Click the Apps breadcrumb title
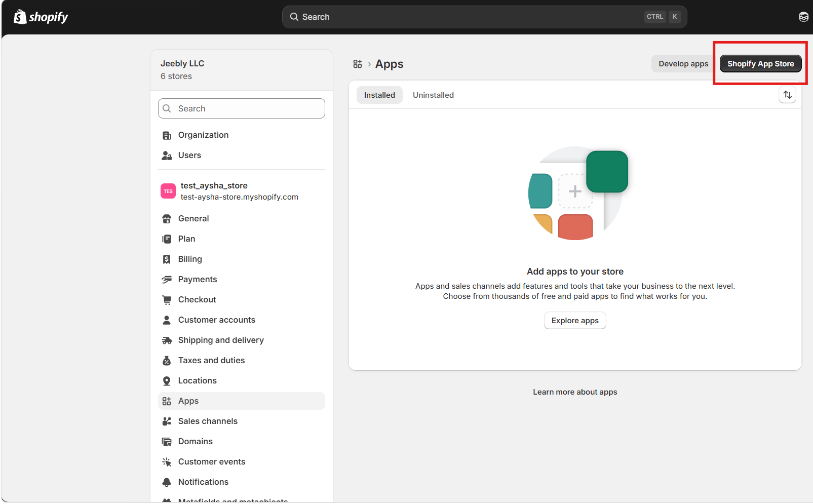The image size is (813, 504). 389,64
